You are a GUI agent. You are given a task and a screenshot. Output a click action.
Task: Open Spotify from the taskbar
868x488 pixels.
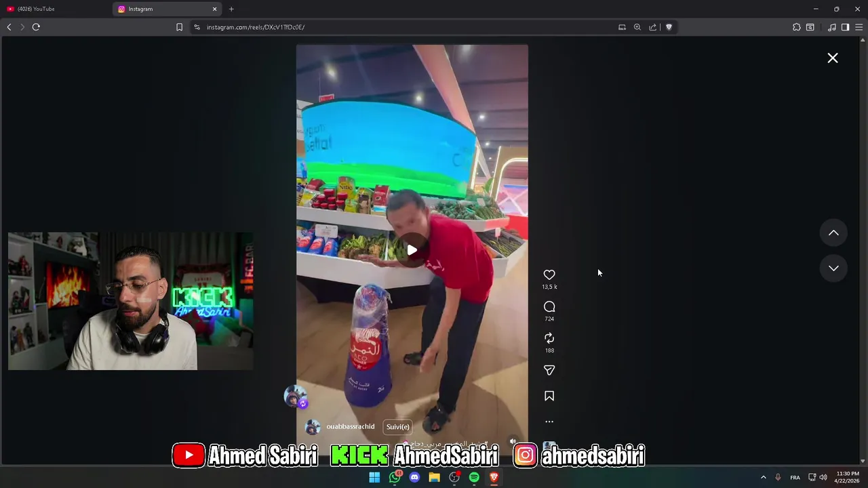pyautogui.click(x=474, y=477)
